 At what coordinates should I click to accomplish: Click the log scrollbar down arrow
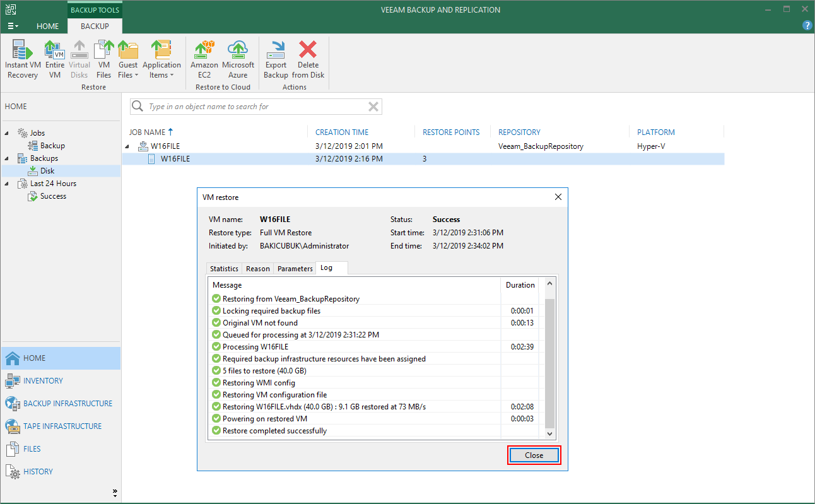coord(549,433)
